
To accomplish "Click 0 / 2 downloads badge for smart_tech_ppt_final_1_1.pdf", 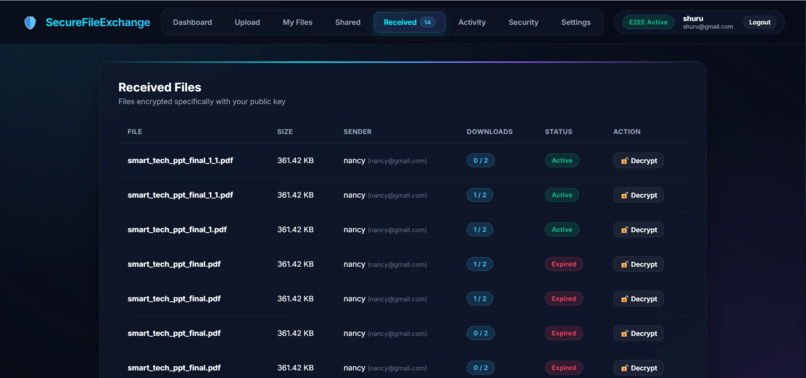I will click(481, 160).
